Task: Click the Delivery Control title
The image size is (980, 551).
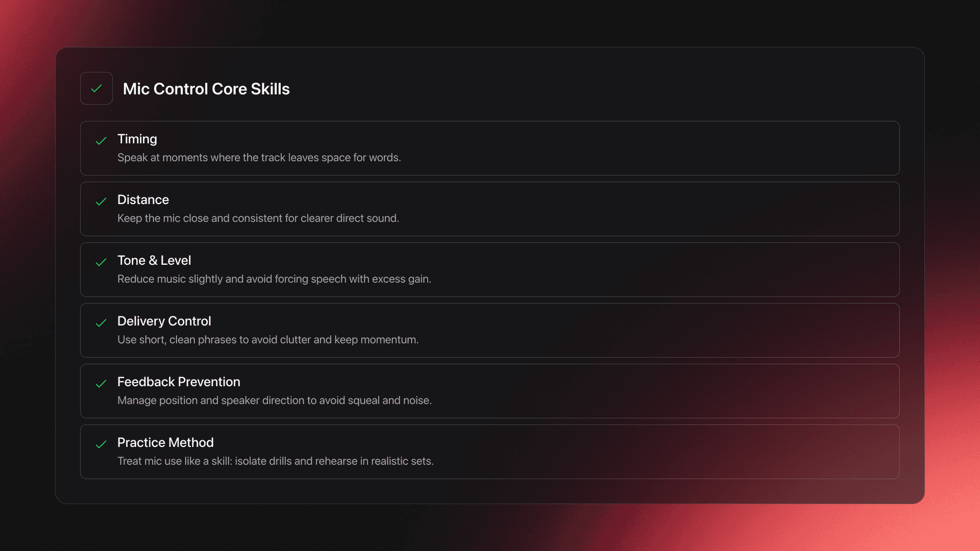Action: pyautogui.click(x=164, y=321)
